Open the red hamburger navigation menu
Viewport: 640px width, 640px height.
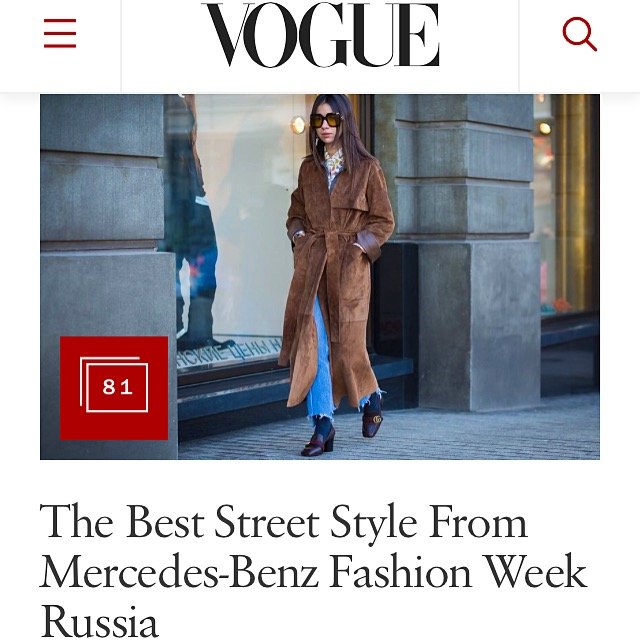pyautogui.click(x=60, y=33)
